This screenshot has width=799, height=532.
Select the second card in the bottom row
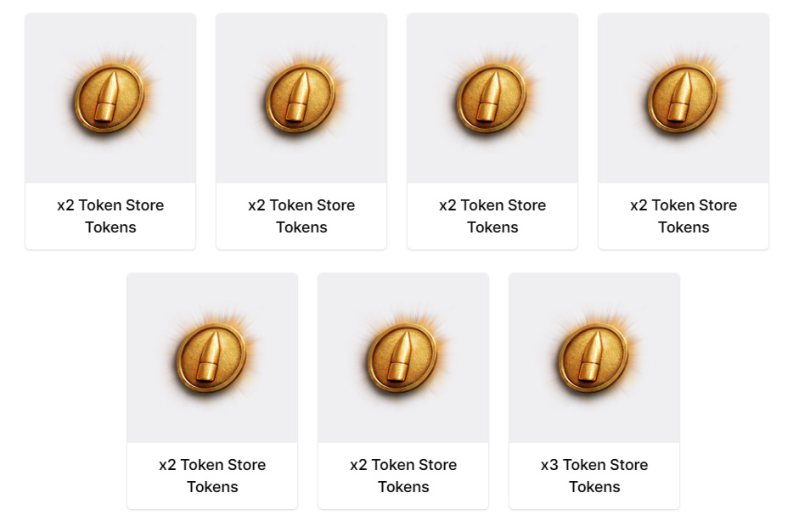pyautogui.click(x=403, y=390)
